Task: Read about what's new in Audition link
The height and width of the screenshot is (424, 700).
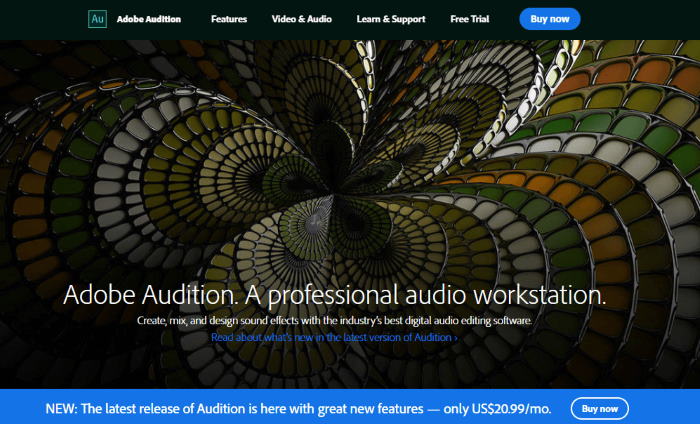Action: [x=334, y=337]
